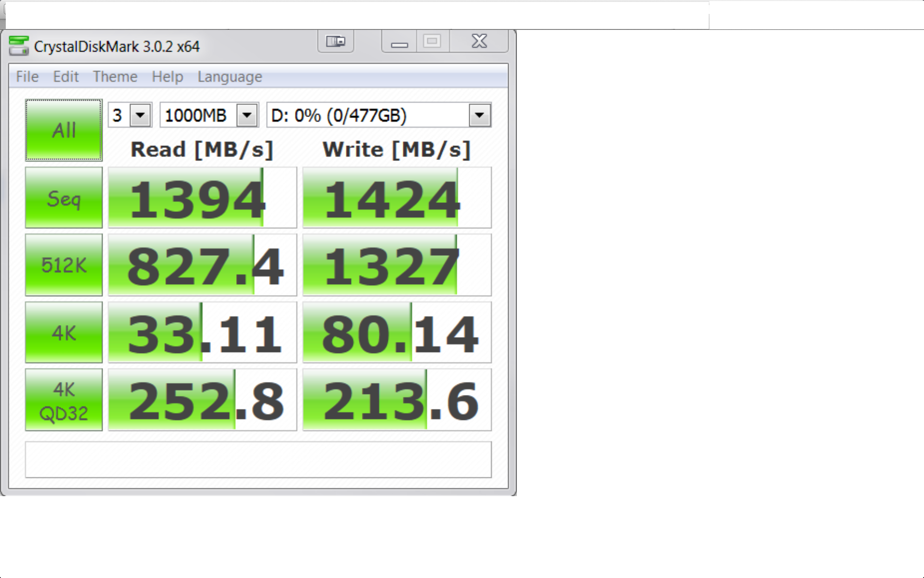The image size is (924, 578).
Task: Click the CrystalDiskMark app icon in title bar
Action: 19,46
